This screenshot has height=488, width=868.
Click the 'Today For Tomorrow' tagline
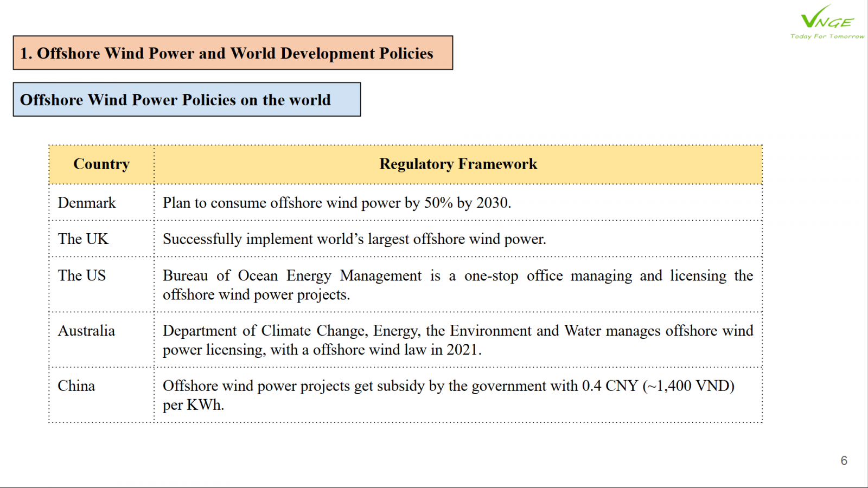tap(827, 36)
